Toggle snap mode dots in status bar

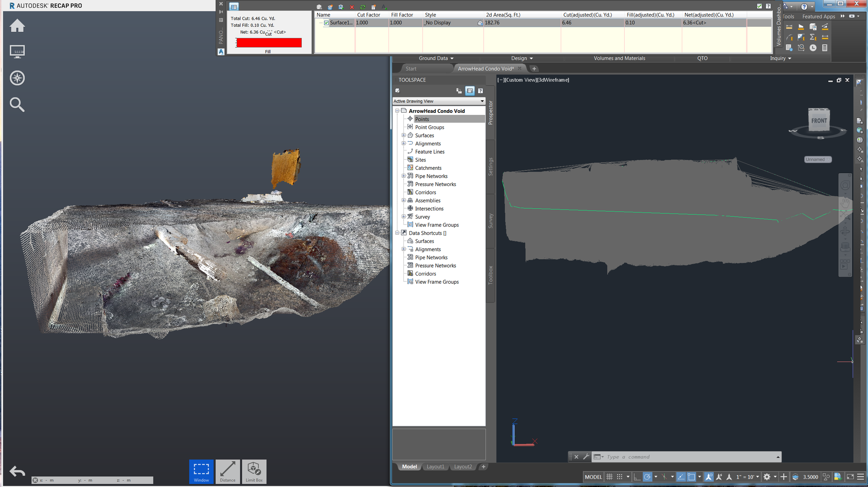pyautogui.click(x=620, y=477)
